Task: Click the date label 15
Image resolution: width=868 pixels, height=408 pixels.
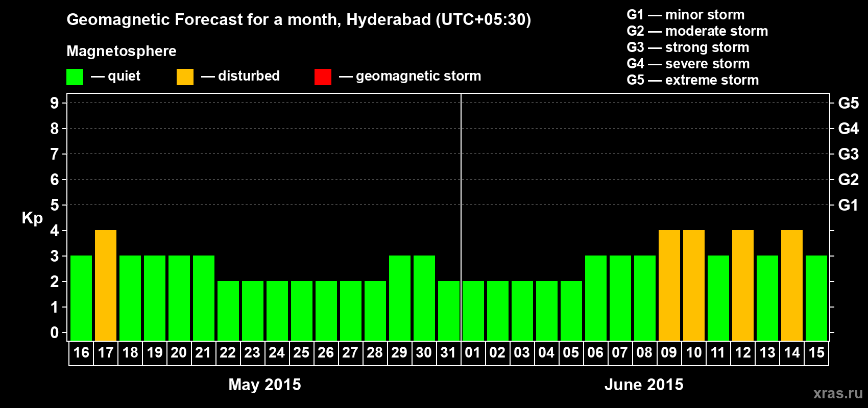Action: click(x=816, y=352)
